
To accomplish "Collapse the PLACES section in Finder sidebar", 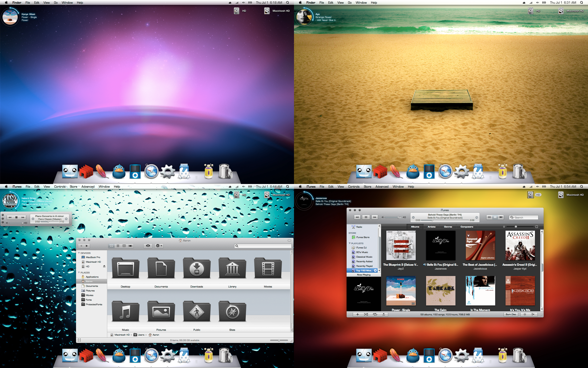I will tap(79, 272).
